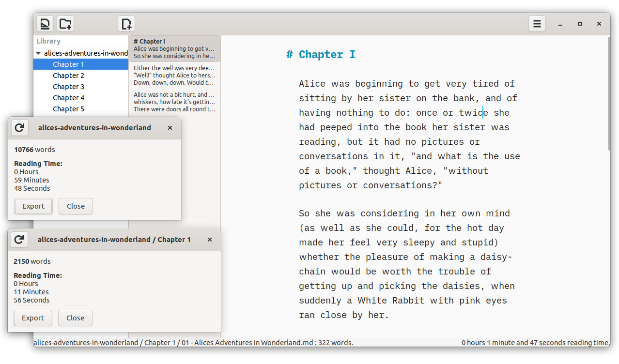This screenshot has width=619, height=364.
Task: Add a new sheet with the file-plus icon
Action: 126,23
